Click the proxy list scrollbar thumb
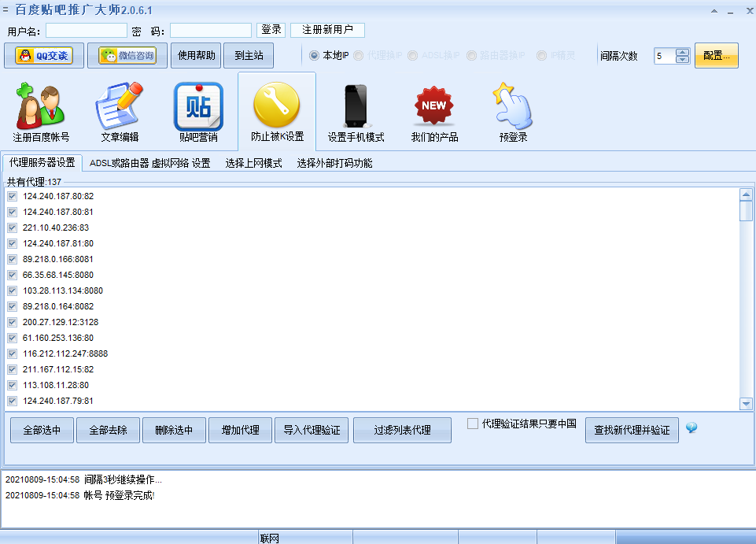Image resolution: width=756 pixels, height=544 pixels. point(746,211)
